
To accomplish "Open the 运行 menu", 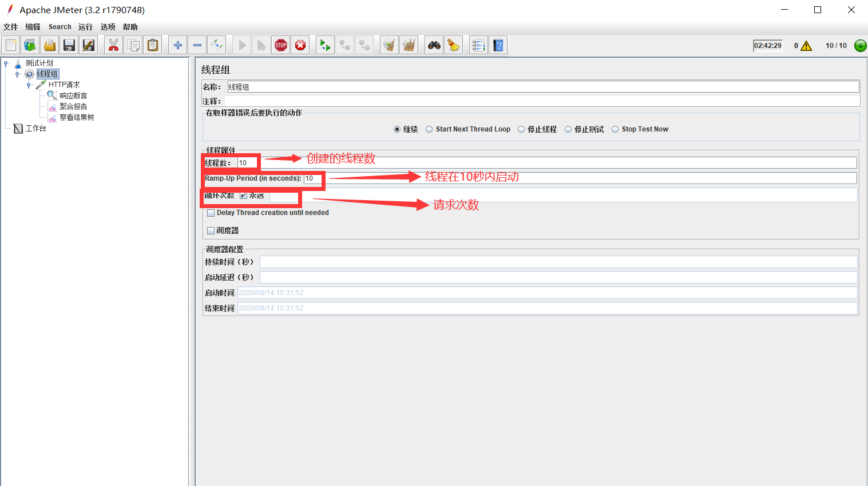I will (x=85, y=27).
